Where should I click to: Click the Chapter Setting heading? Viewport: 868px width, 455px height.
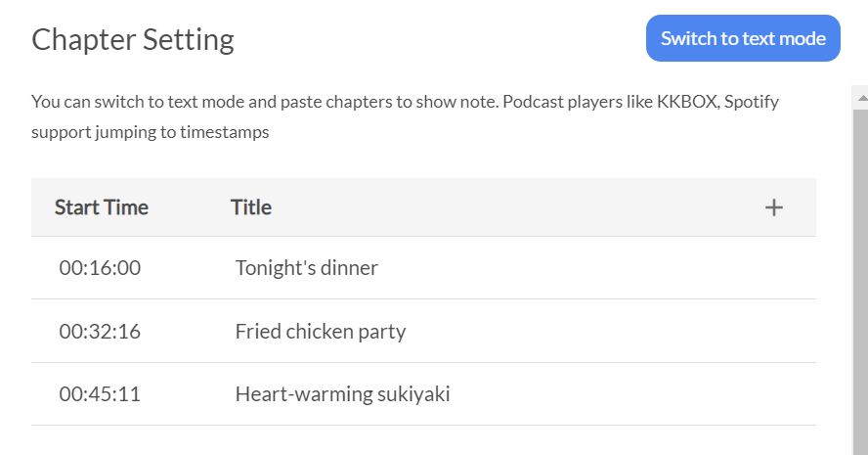click(x=133, y=40)
